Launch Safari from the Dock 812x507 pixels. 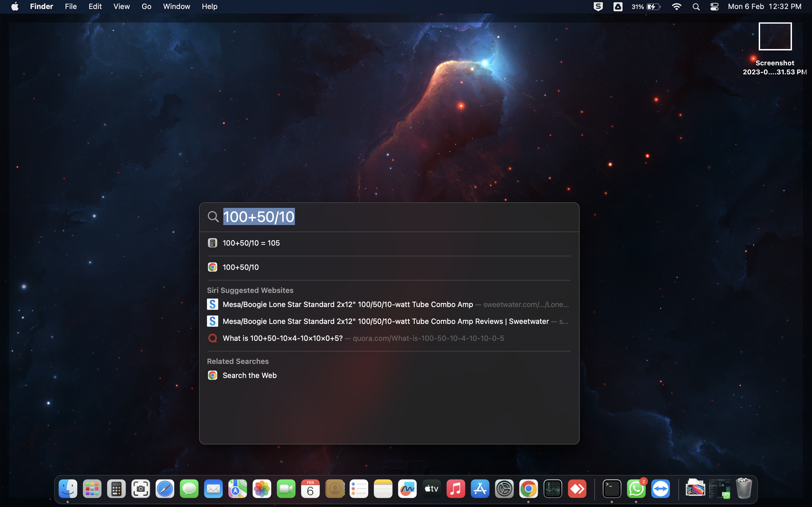[x=165, y=489]
